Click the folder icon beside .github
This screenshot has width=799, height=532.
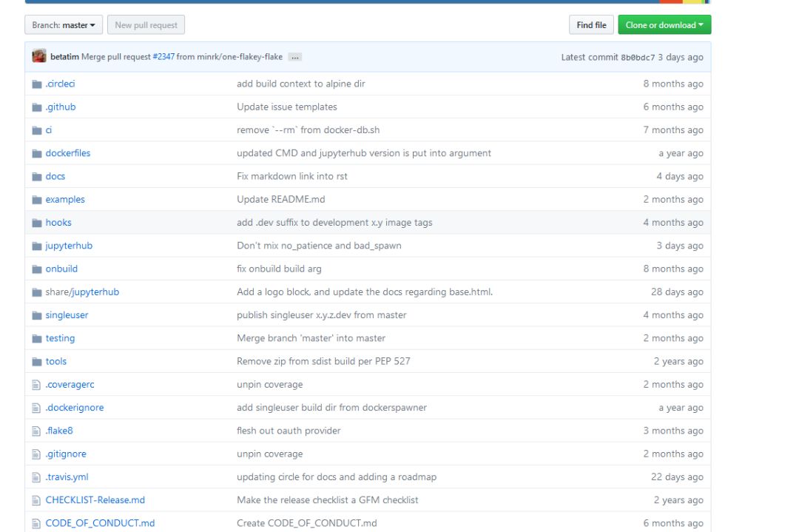[37, 107]
